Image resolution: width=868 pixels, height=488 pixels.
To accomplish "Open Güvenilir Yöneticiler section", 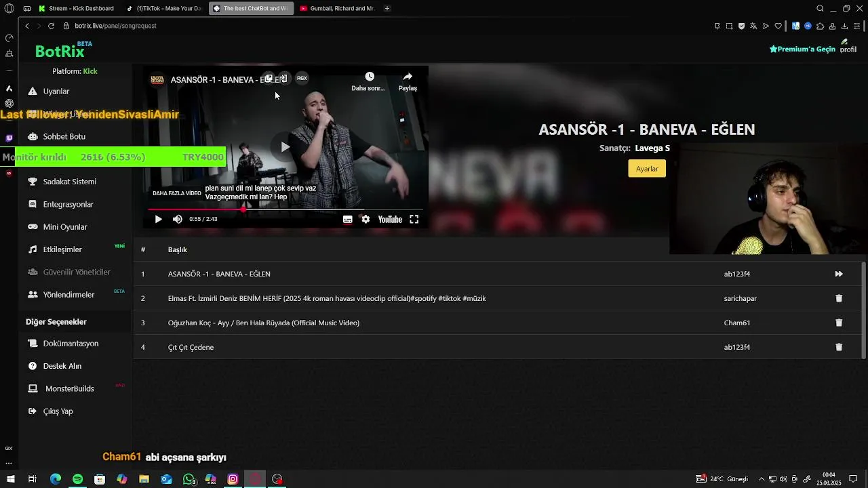I will click(76, 272).
